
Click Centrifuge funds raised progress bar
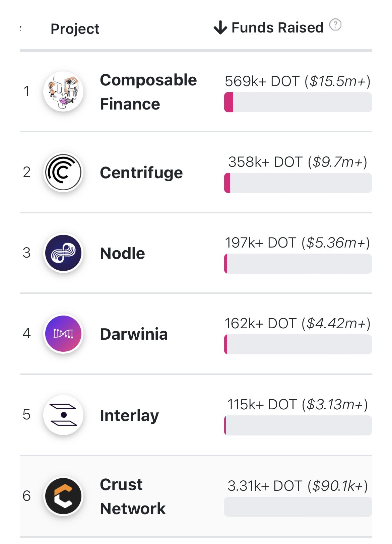(x=298, y=183)
